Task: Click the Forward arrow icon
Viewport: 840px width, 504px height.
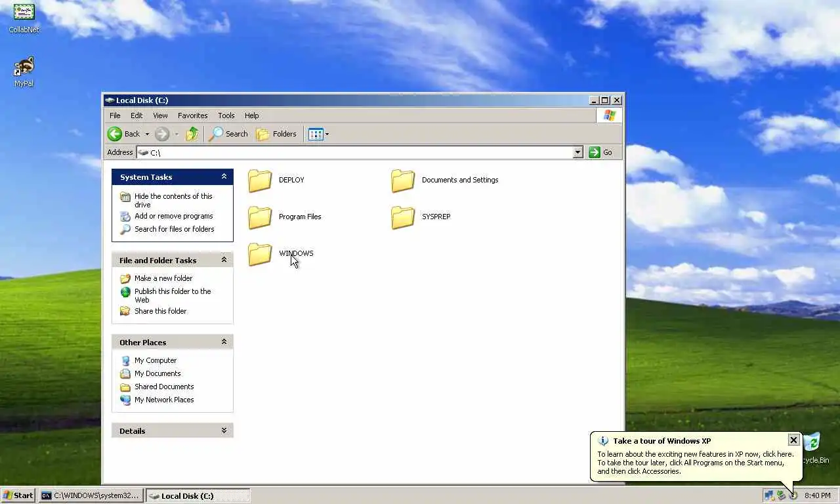Action: 162,134
